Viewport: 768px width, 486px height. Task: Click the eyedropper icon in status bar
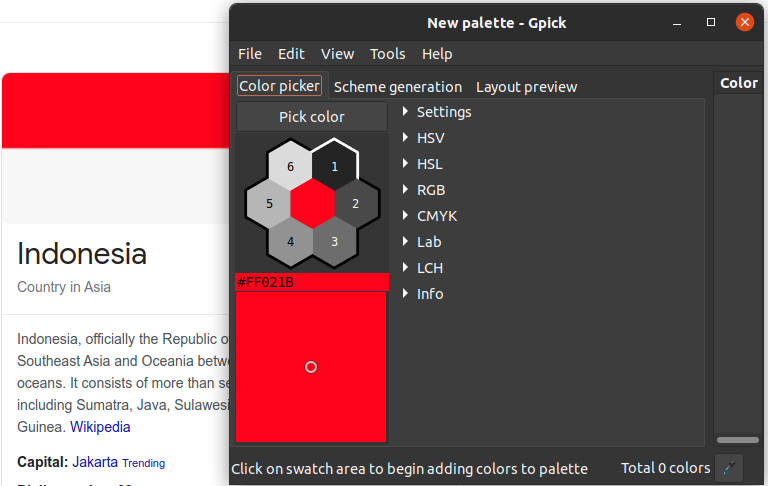tap(729, 468)
